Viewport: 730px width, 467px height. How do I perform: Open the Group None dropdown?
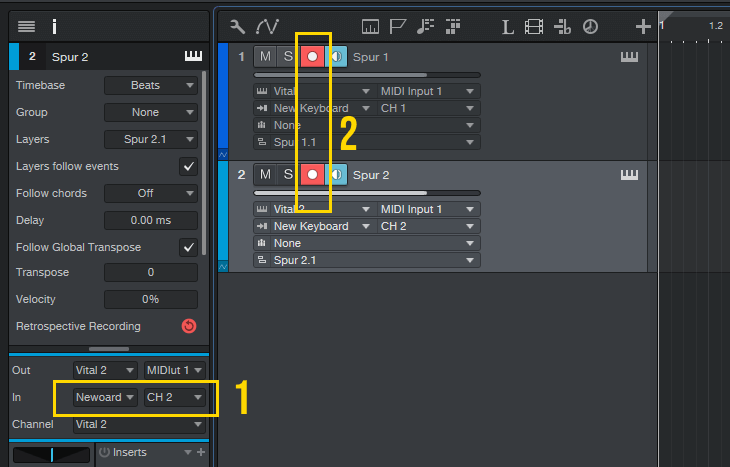point(151,112)
